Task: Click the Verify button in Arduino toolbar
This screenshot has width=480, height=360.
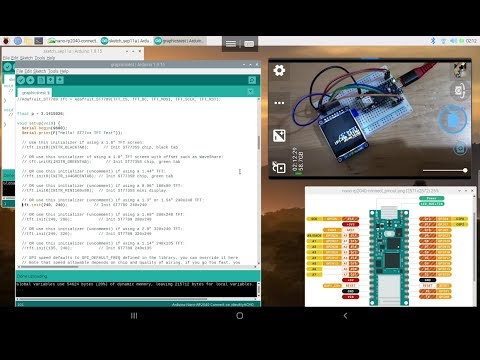Action: (21, 80)
